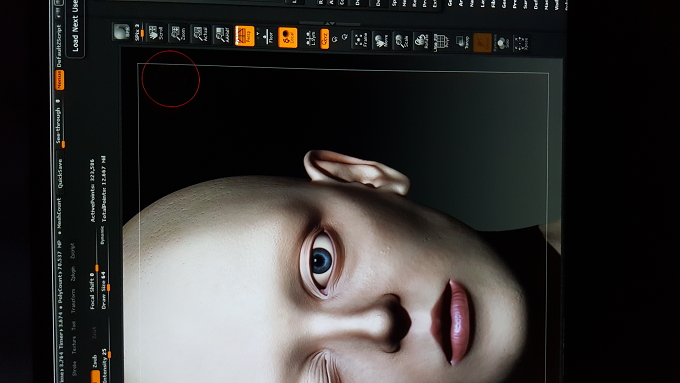Select the Rotate view icon

point(421,42)
